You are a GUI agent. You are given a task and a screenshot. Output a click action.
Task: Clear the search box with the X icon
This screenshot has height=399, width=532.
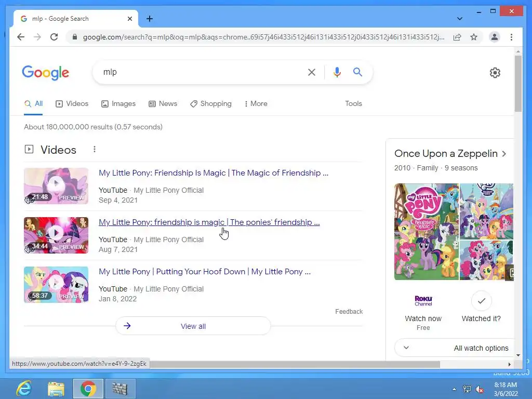[x=312, y=72]
